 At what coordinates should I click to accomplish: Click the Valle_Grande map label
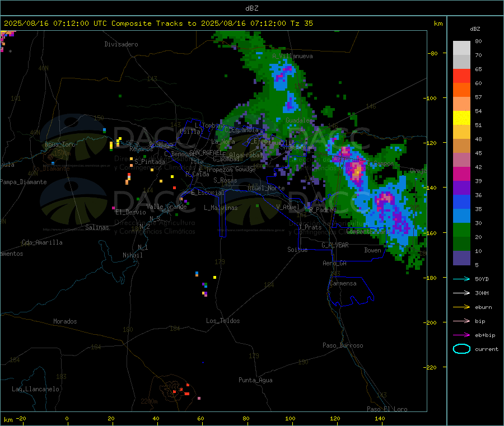[x=166, y=207]
